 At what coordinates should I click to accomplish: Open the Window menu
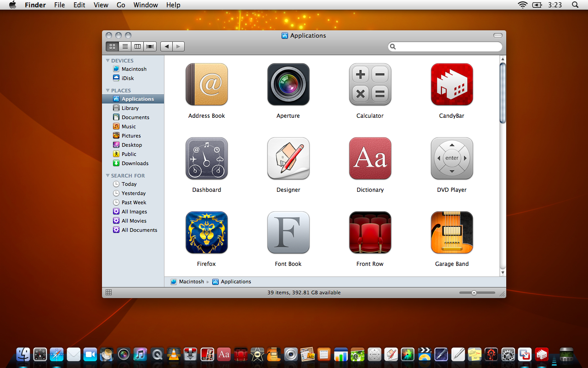click(146, 5)
